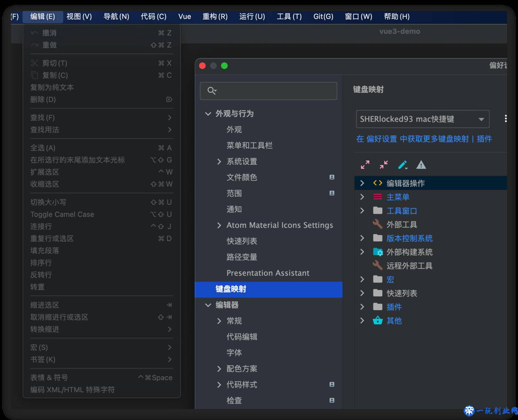Focus the settings search input field

pyautogui.click(x=268, y=91)
